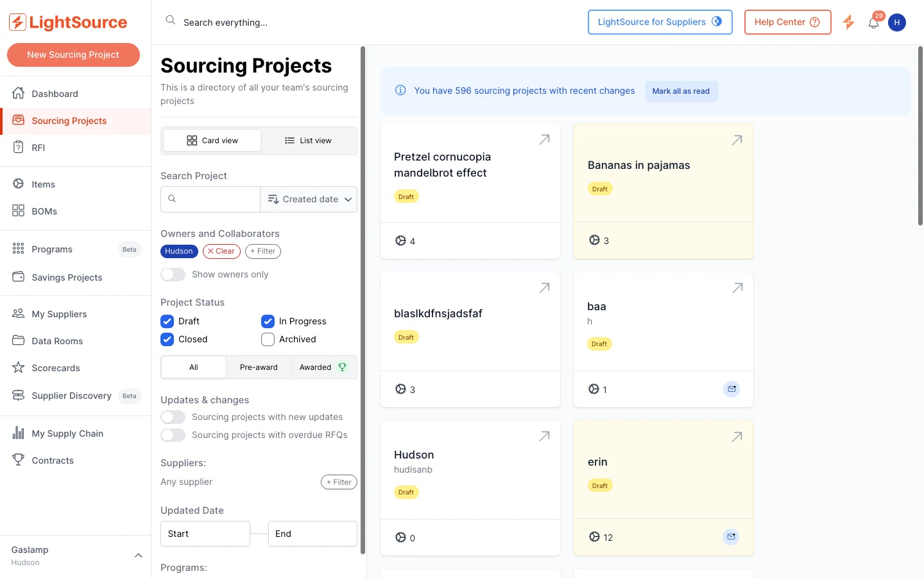Open Items gear icon in sidebar
The width and height of the screenshot is (924, 578).
19,184
